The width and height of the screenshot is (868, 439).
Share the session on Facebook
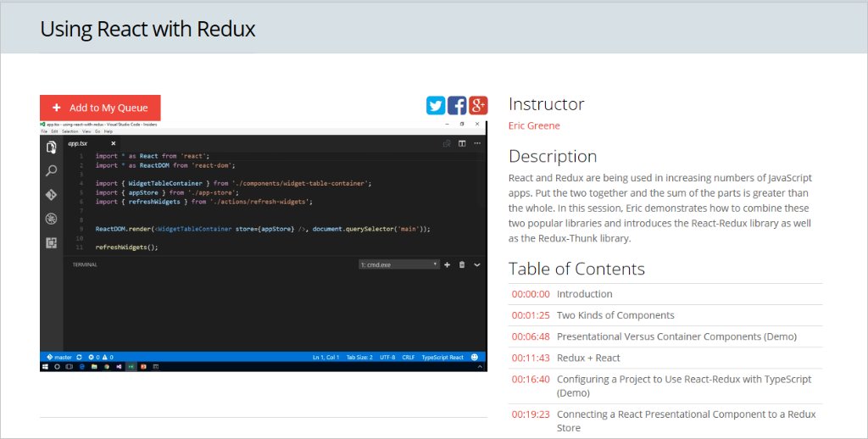pyautogui.click(x=457, y=105)
